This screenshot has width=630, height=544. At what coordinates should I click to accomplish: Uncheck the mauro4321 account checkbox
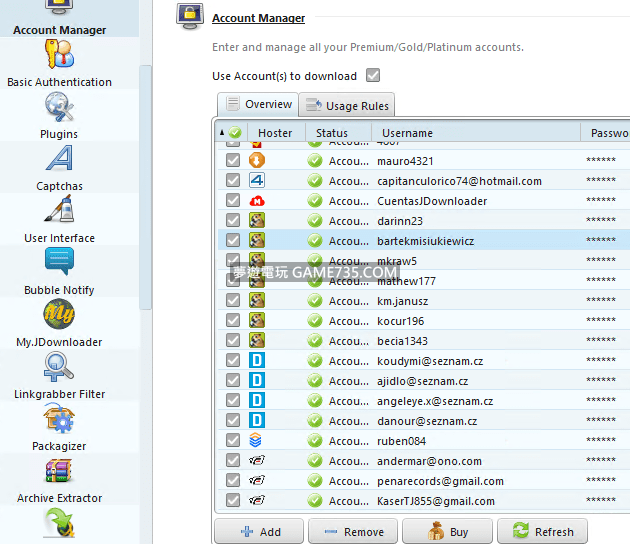[233, 161]
